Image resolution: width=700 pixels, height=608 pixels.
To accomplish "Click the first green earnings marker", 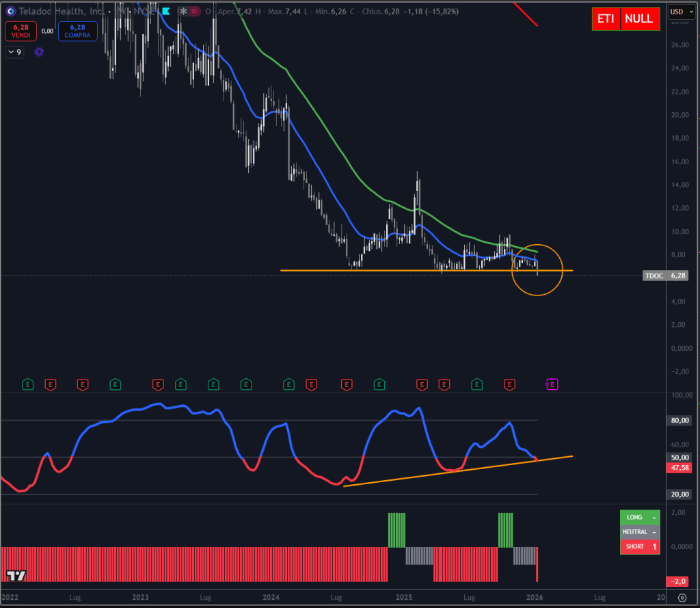I will (x=28, y=384).
